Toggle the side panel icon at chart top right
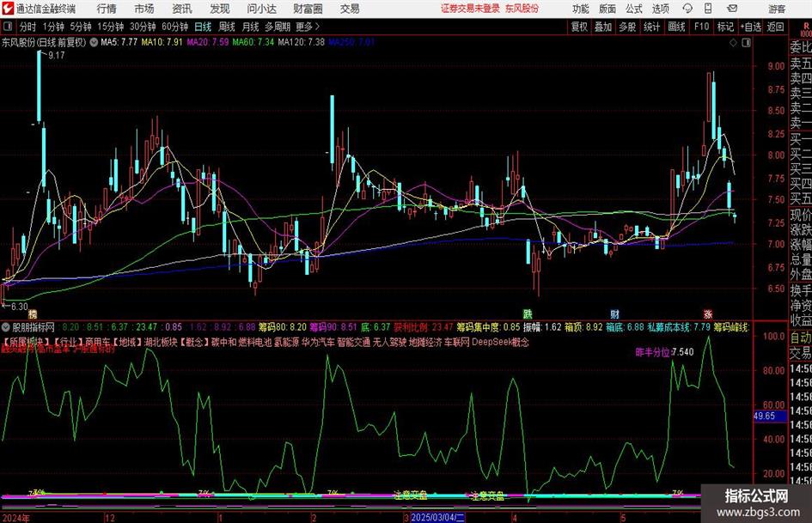Screen dimensions: 812x523 (x=746, y=43)
